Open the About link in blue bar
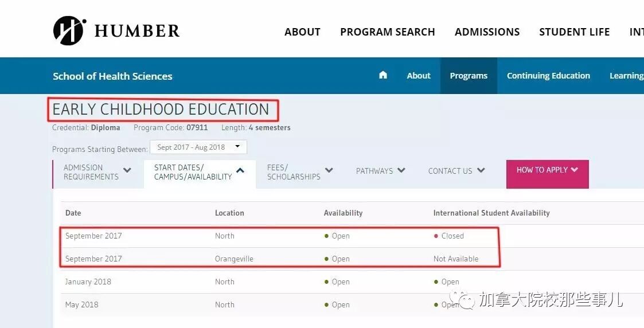The width and height of the screenshot is (644, 328). [x=419, y=76]
